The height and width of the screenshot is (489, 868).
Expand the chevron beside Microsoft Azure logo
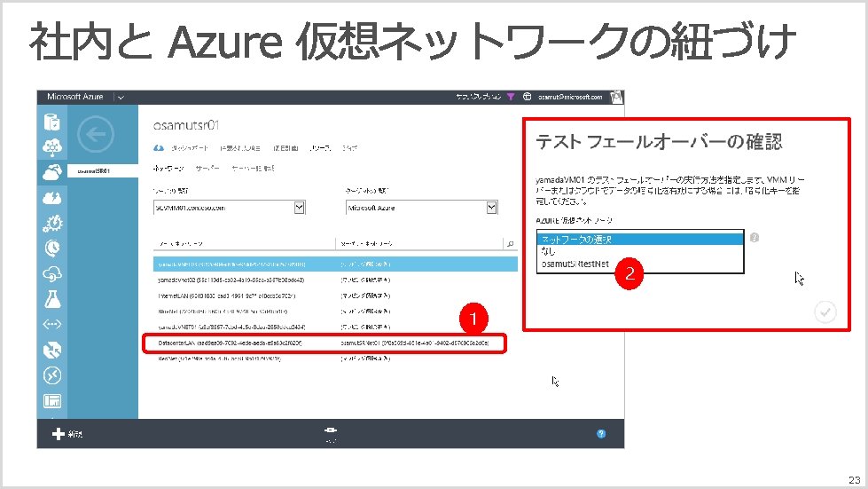[x=121, y=98]
